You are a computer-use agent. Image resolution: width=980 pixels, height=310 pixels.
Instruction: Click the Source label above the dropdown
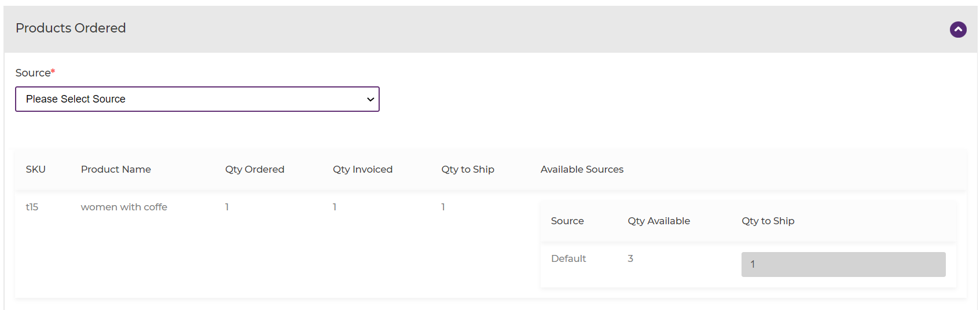(33, 73)
